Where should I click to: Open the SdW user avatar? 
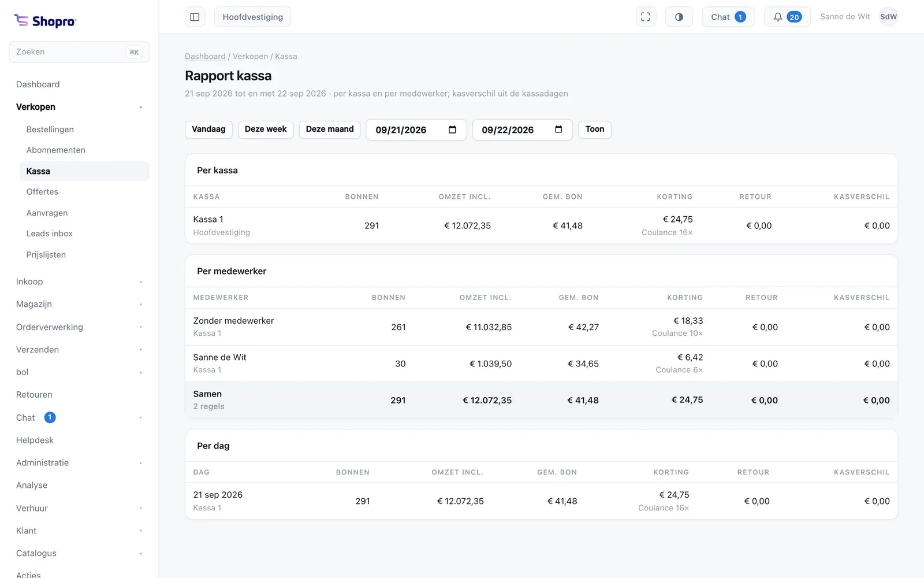tap(888, 17)
